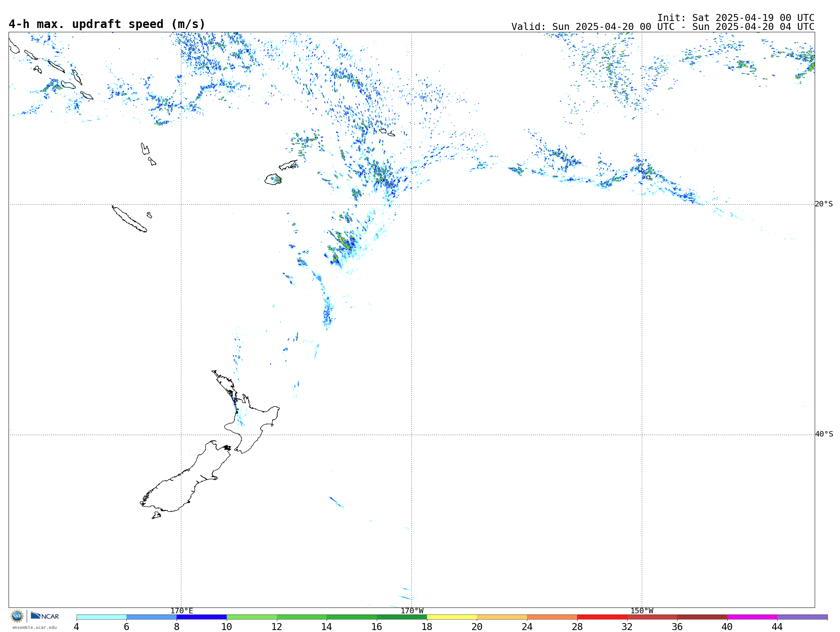
Task: Pick the dark green 16–18 colorbar swatch
Action: click(402, 617)
